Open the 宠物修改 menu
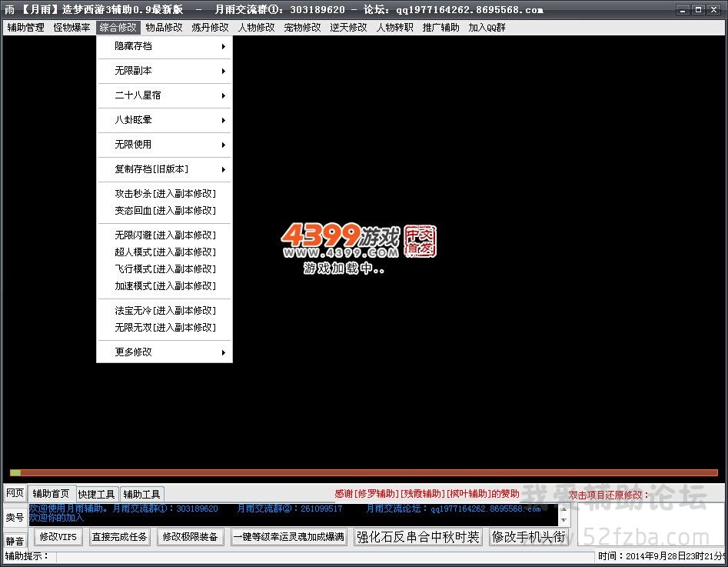 302,28
